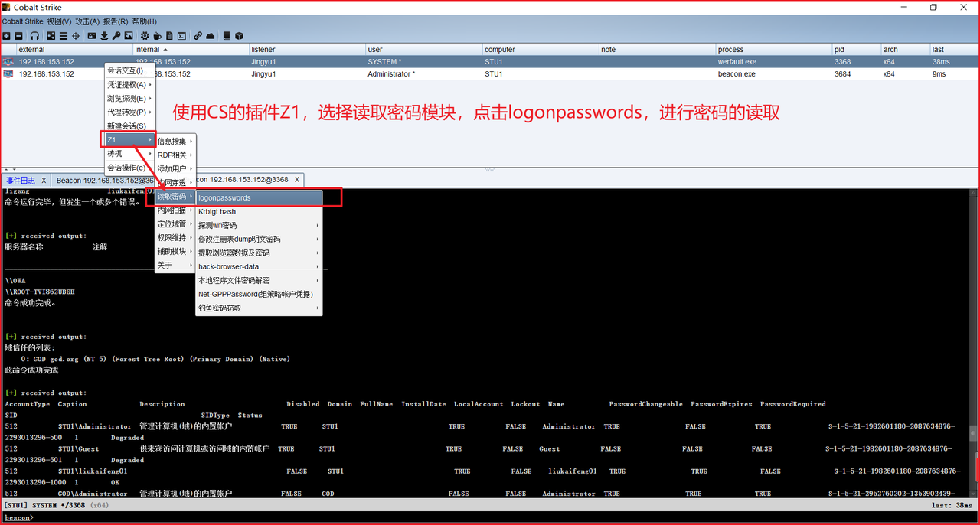View screenshots with the picture icon
This screenshot has width=980, height=525.
tap(129, 36)
